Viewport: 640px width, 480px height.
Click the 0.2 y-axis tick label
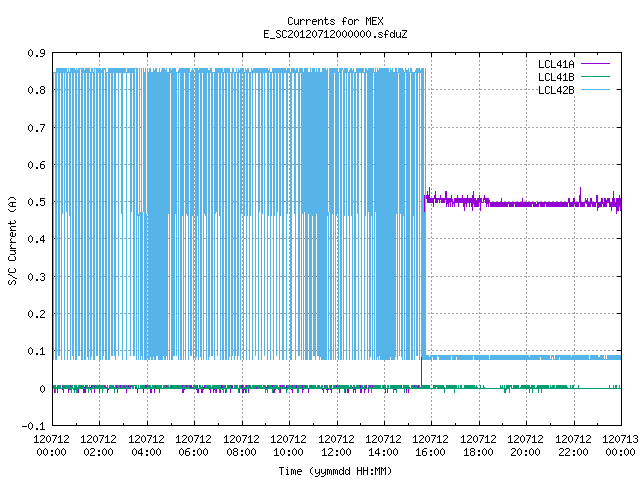tap(36, 314)
